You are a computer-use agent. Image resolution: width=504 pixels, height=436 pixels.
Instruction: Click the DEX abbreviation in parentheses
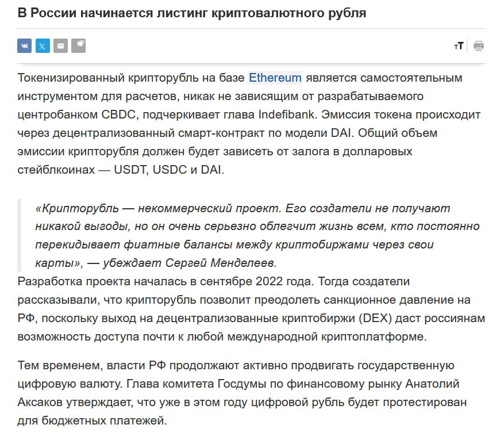pyautogui.click(x=375, y=318)
